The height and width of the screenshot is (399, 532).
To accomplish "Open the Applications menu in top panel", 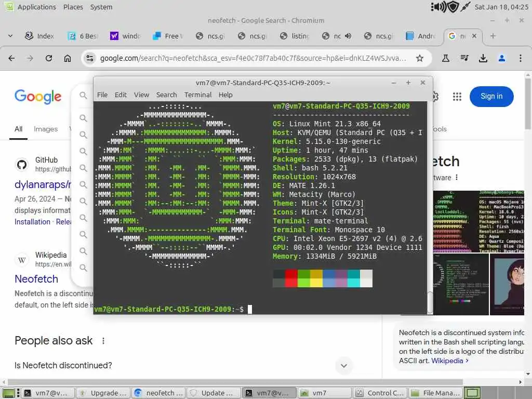I will (37, 7).
